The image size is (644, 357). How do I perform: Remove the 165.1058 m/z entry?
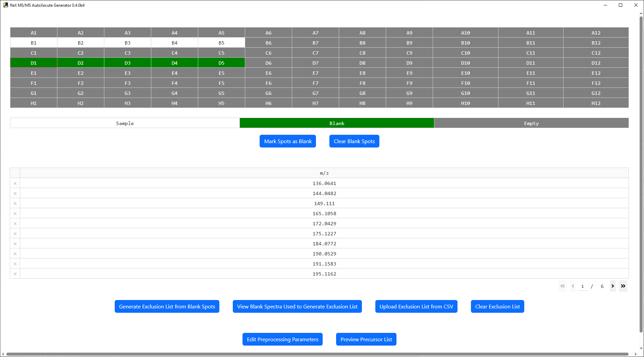point(15,214)
